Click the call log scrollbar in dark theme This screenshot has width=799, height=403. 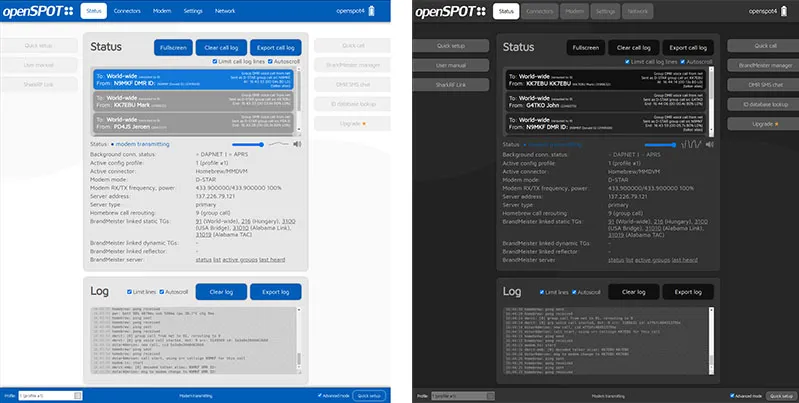tap(711, 101)
